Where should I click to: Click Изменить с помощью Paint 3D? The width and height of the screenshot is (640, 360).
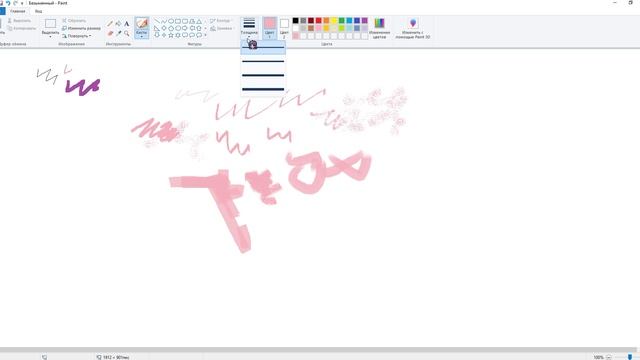coord(413,28)
